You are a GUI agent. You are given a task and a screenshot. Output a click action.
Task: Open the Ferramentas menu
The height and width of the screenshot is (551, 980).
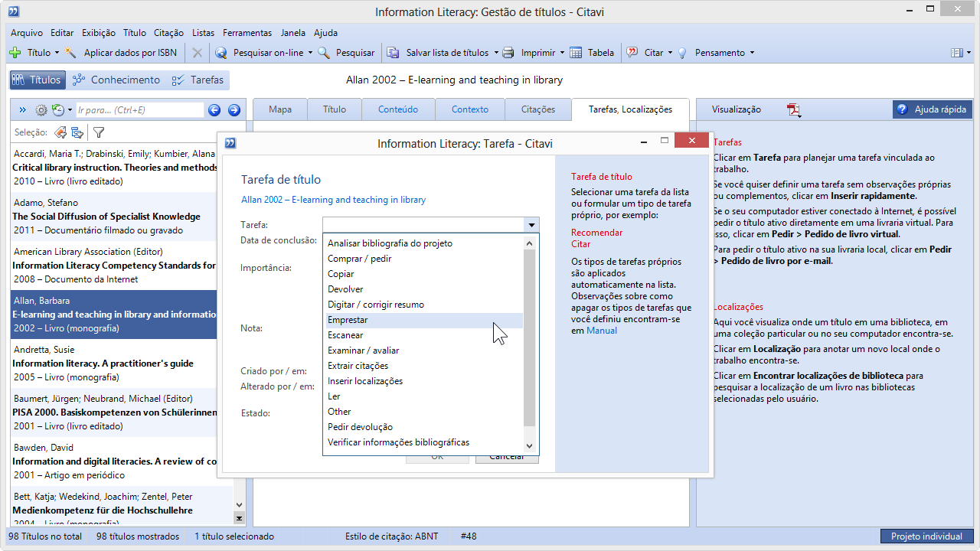click(x=247, y=33)
